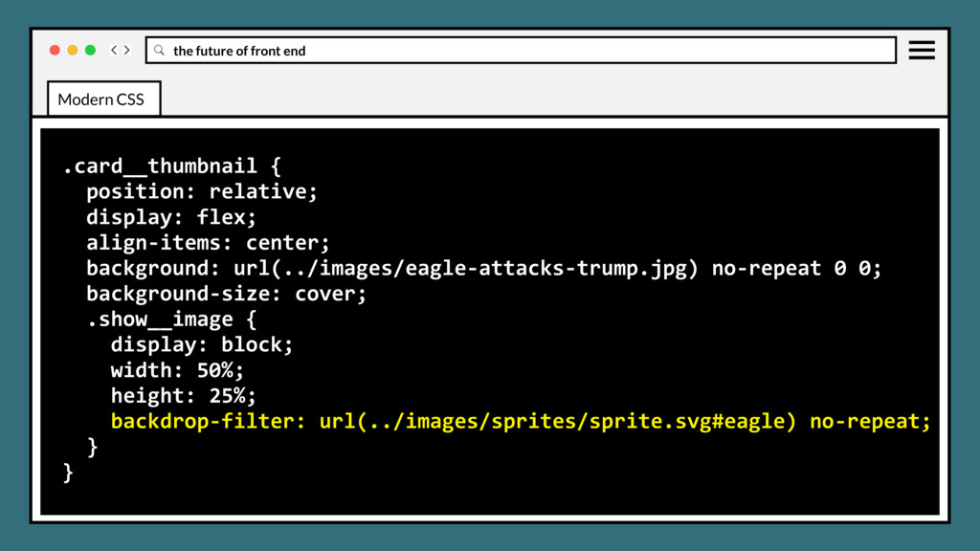Click the display: flex declaration
Viewport: 980px width, 551px height.
(171, 217)
